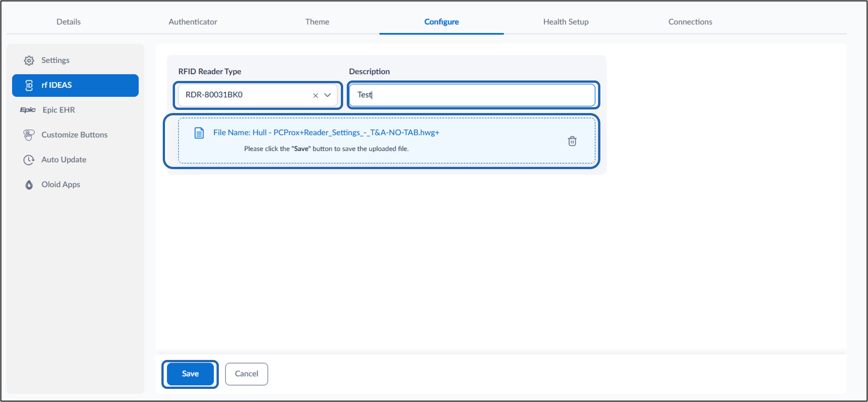The height and width of the screenshot is (402, 868).
Task: Select rf IDEAS sidebar item
Action: point(75,85)
